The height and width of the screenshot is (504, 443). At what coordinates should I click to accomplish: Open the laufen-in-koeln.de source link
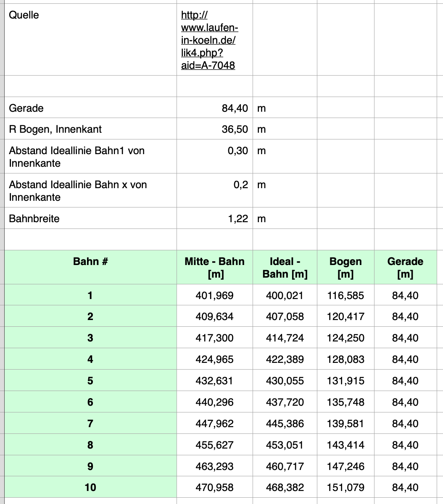click(209, 40)
